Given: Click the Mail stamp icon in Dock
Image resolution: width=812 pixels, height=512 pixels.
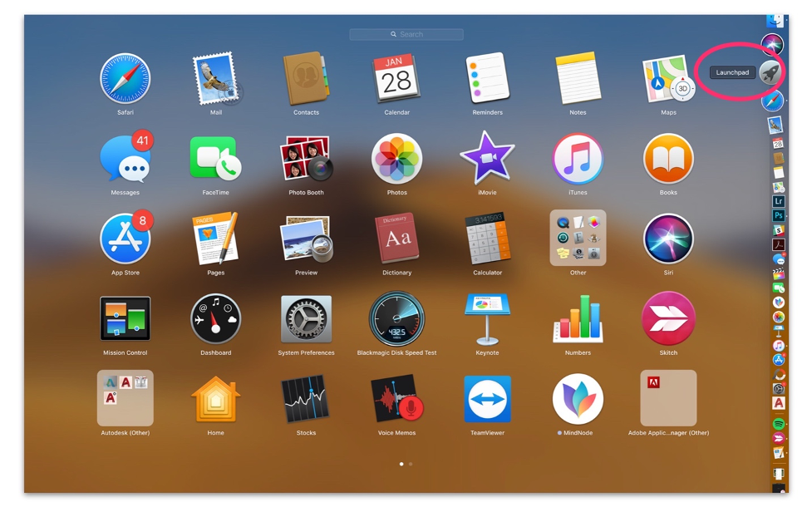Looking at the screenshot, I should [x=775, y=125].
